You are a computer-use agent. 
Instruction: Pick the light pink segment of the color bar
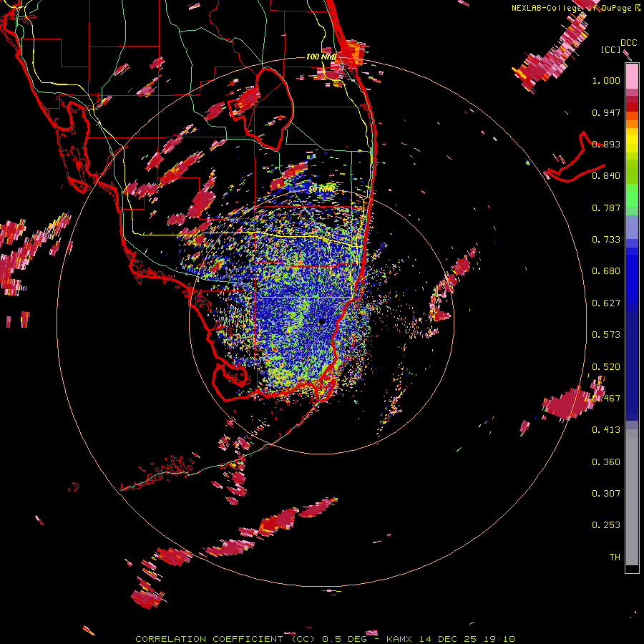(x=632, y=77)
